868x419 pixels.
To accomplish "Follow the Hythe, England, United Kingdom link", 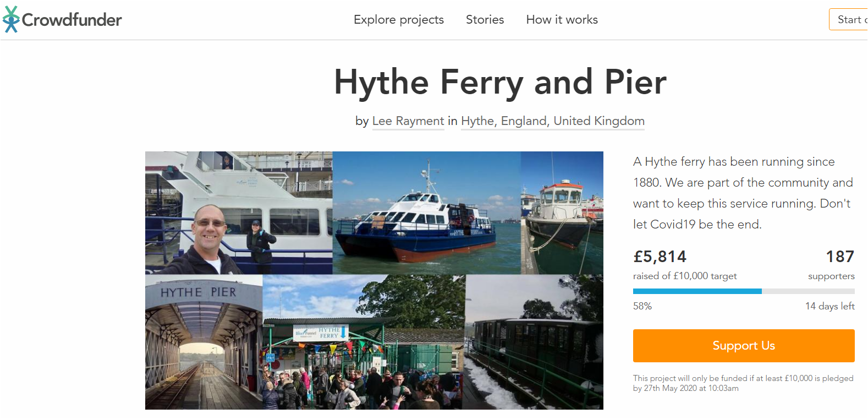I will coord(552,121).
